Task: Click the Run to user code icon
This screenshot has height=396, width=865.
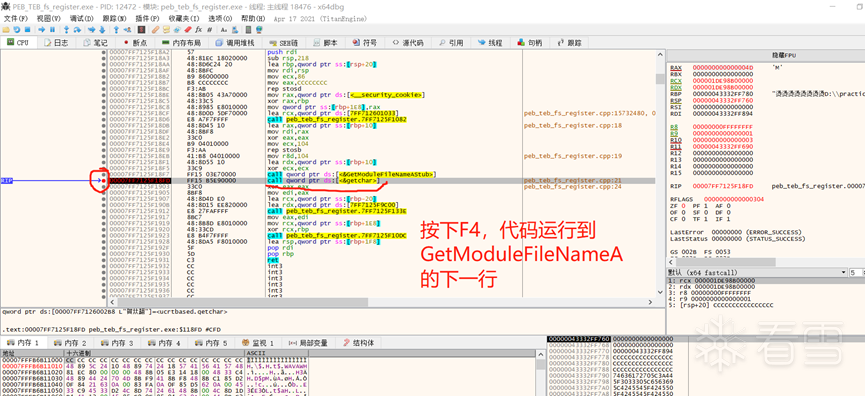Action: coord(127,29)
